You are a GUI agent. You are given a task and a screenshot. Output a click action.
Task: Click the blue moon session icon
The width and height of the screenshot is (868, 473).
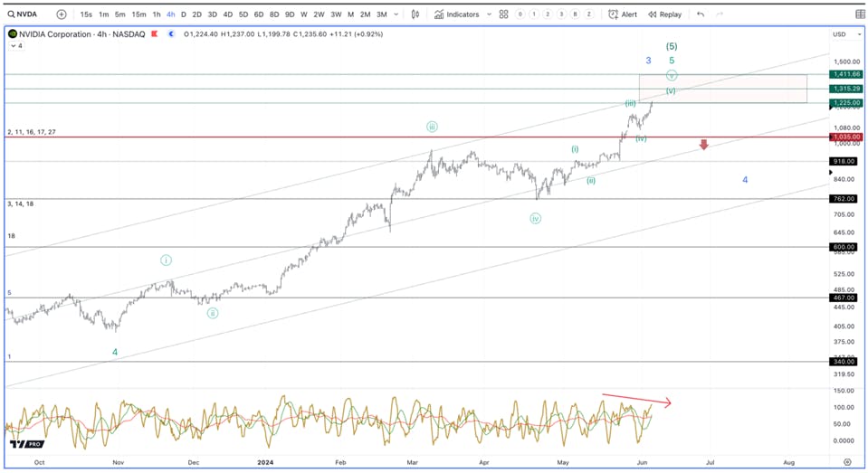point(172,34)
